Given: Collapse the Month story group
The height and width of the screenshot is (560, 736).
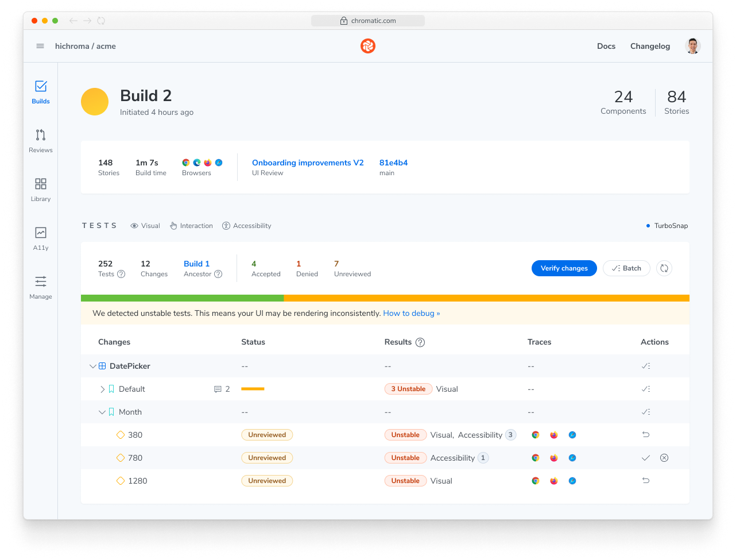Looking at the screenshot, I should coord(102,412).
